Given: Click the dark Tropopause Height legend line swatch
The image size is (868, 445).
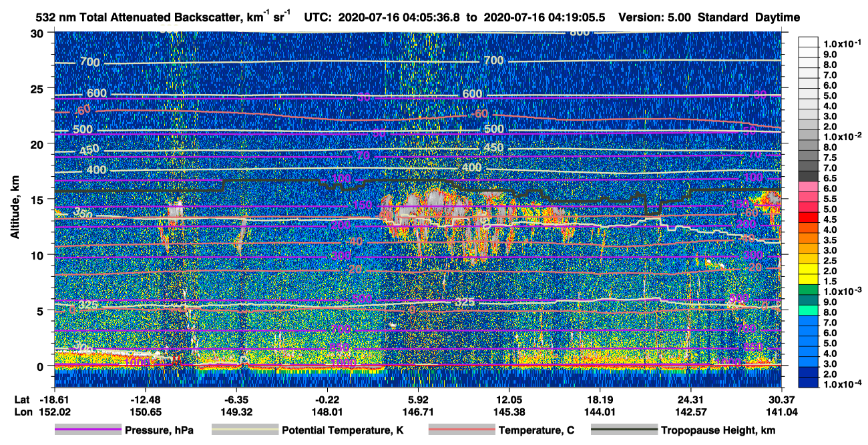Looking at the screenshot, I should click(624, 430).
